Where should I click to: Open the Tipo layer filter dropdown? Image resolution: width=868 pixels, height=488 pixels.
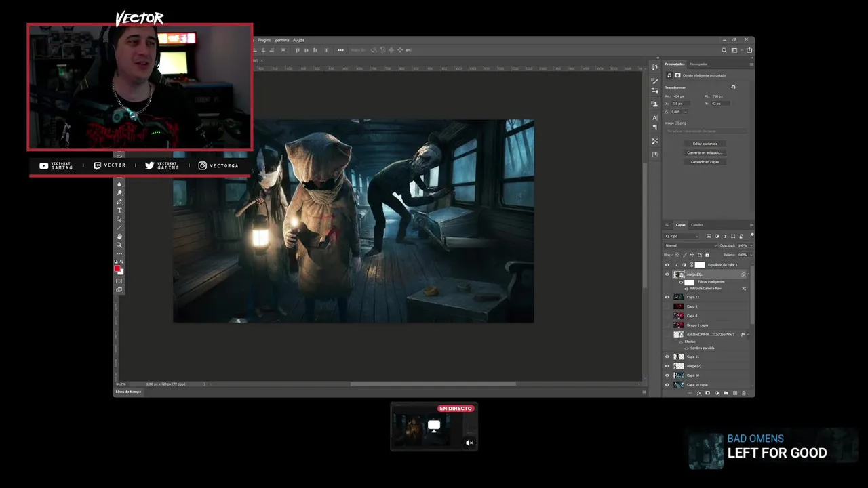point(681,237)
